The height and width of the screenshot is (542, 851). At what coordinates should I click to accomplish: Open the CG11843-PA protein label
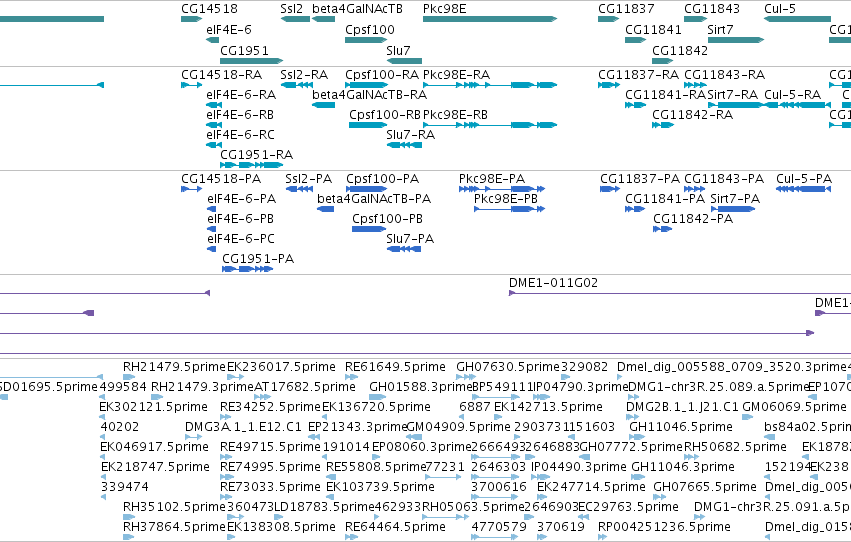coord(724,179)
